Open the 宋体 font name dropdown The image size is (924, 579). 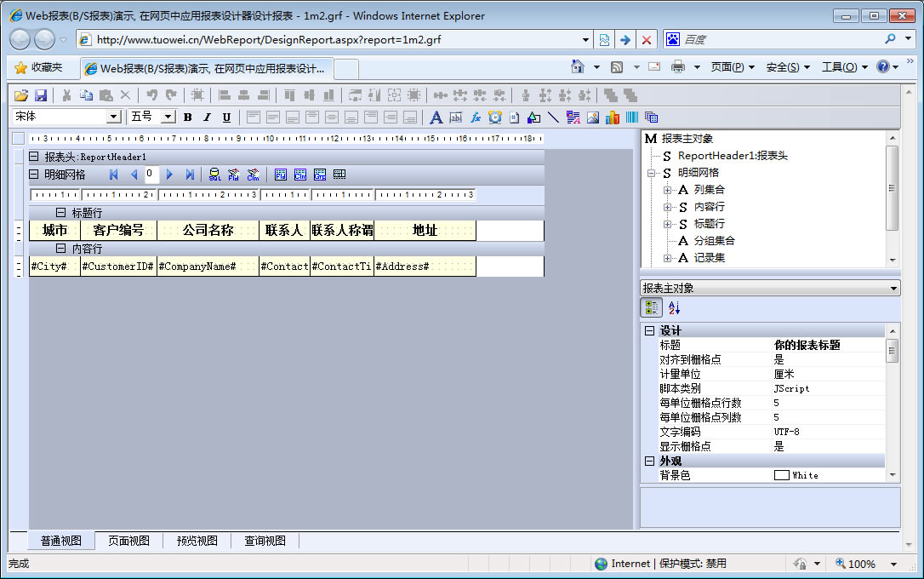point(113,117)
